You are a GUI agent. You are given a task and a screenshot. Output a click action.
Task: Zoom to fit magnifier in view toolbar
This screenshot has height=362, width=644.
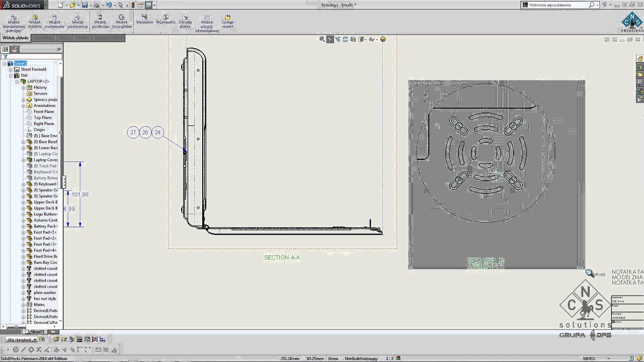coord(322,39)
